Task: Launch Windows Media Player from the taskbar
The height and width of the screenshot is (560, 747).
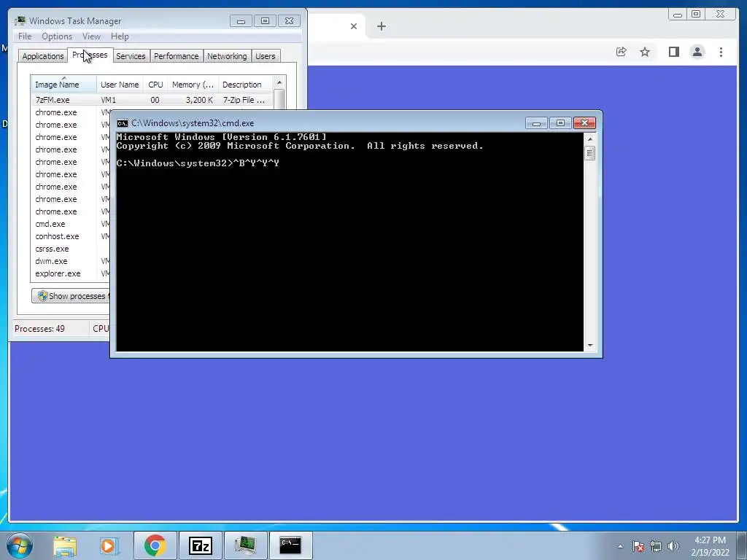Action: click(x=109, y=545)
